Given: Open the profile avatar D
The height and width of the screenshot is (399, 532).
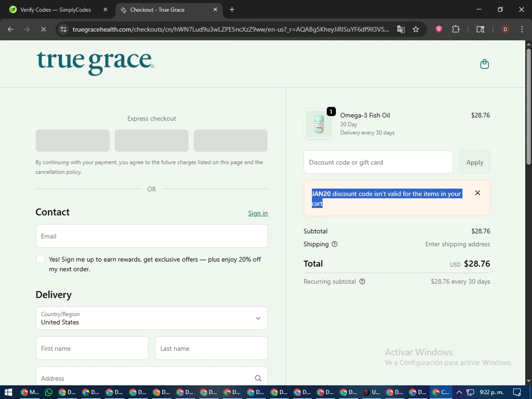Looking at the screenshot, I should click(505, 29).
